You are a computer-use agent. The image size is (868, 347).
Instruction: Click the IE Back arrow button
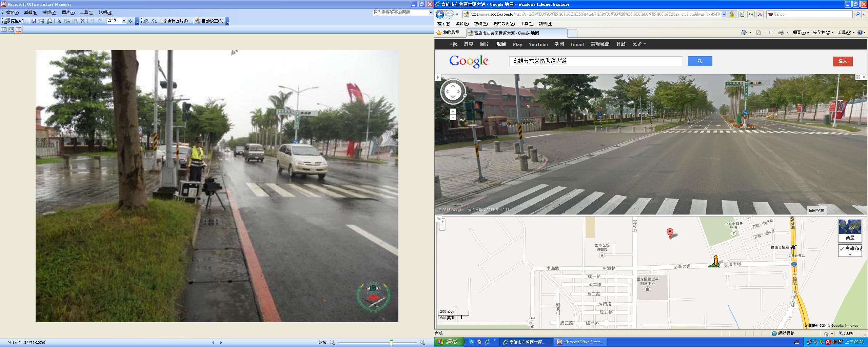[x=440, y=14]
